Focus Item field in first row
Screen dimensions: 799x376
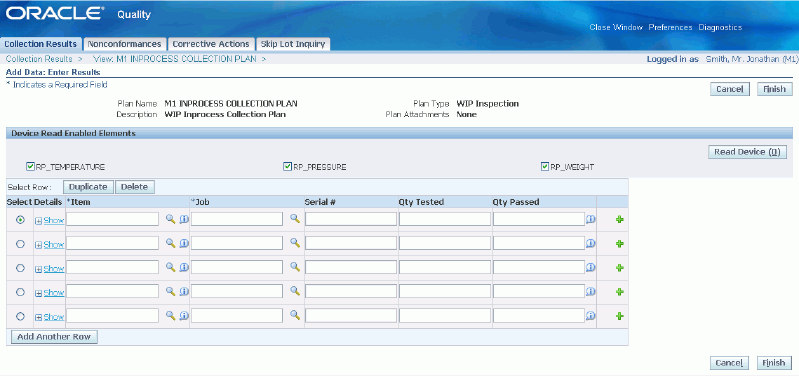pyautogui.click(x=113, y=219)
